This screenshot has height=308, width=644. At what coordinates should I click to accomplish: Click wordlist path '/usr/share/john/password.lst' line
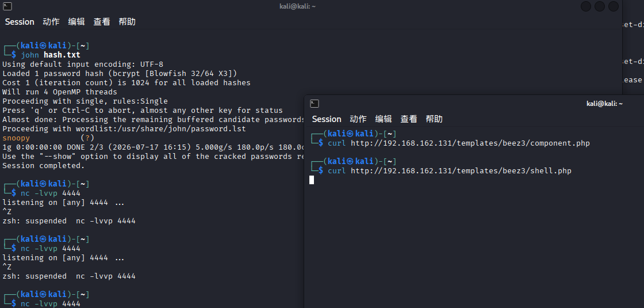click(124, 129)
